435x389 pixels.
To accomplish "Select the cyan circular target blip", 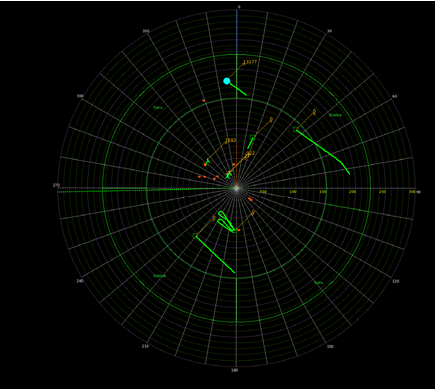I will [x=227, y=81].
